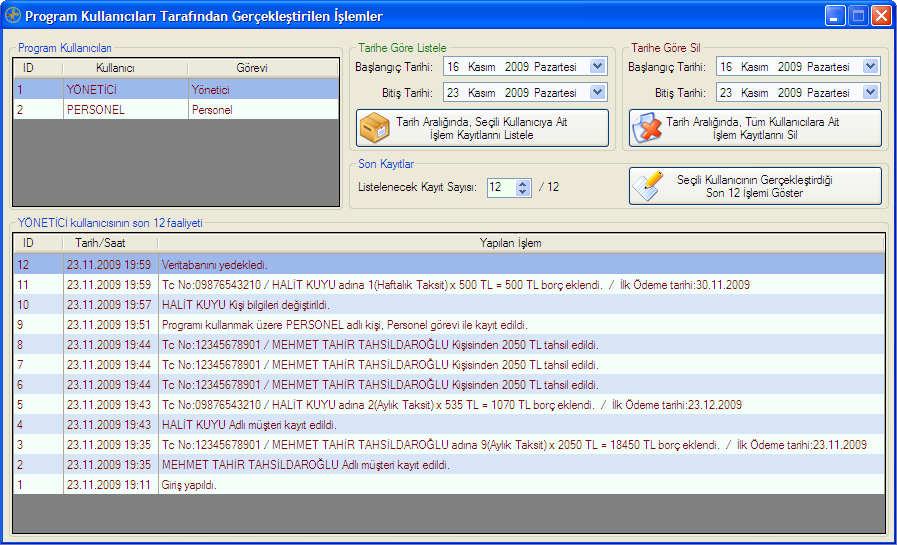This screenshot has height=545, width=897.
Task: Maximize the window
Action: click(x=859, y=15)
